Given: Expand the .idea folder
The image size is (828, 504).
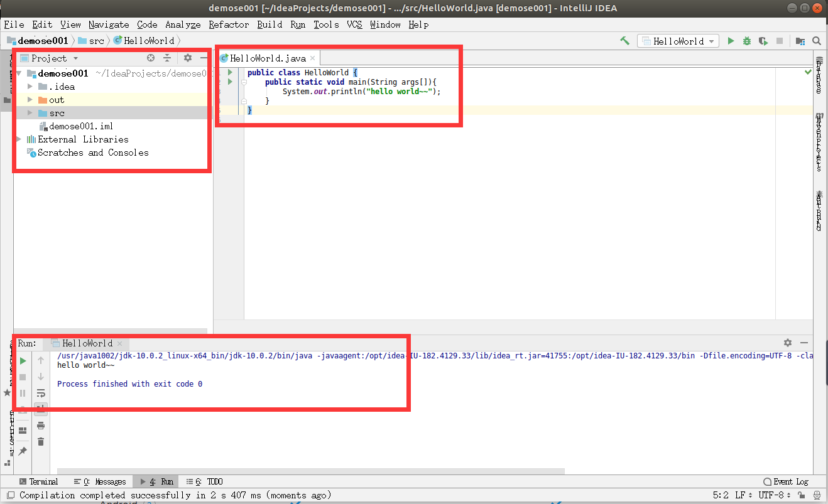Looking at the screenshot, I should pyautogui.click(x=30, y=87).
